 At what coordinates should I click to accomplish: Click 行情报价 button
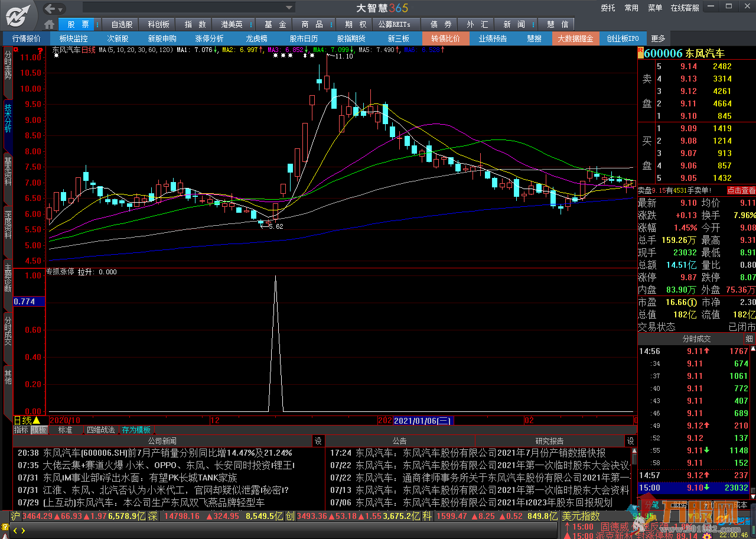tap(27, 38)
